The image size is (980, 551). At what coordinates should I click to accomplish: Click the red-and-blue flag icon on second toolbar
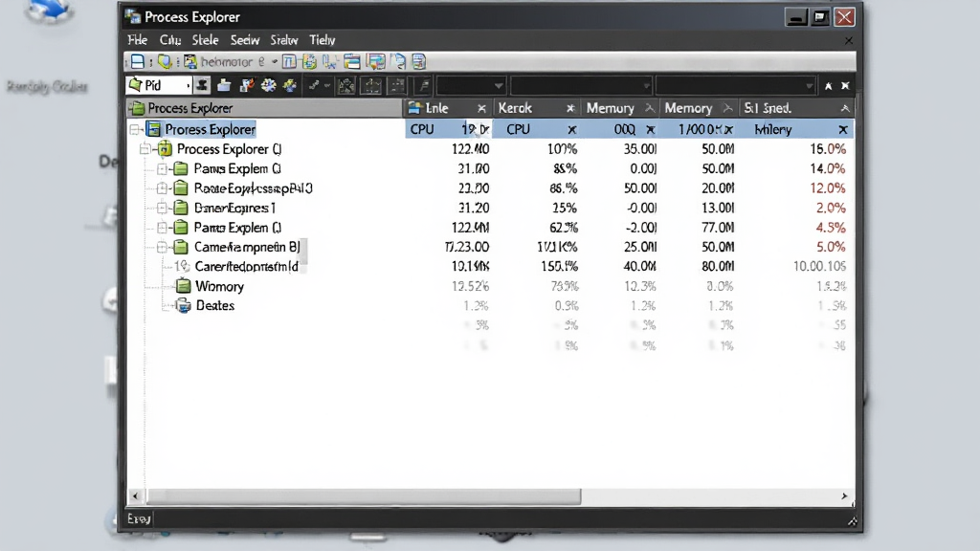[246, 85]
